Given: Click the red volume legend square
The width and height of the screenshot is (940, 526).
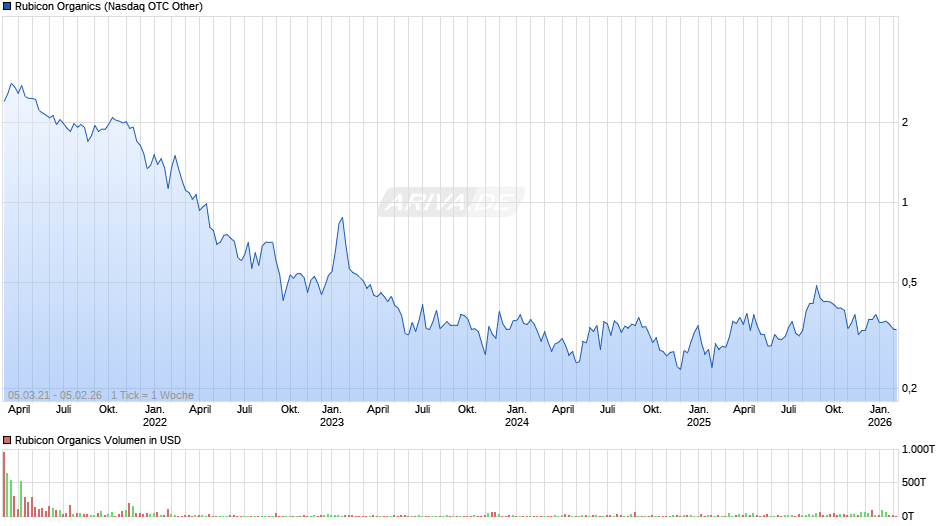Looking at the screenshot, I should [7, 440].
